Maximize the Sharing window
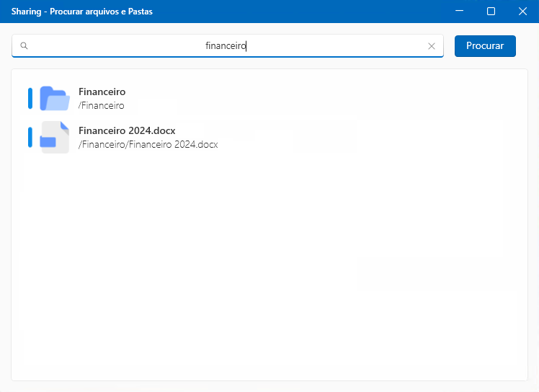The width and height of the screenshot is (539, 392). tap(491, 11)
